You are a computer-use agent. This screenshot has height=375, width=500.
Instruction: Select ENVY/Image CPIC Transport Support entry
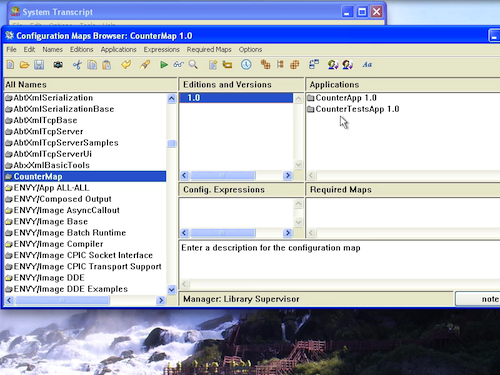tap(85, 267)
